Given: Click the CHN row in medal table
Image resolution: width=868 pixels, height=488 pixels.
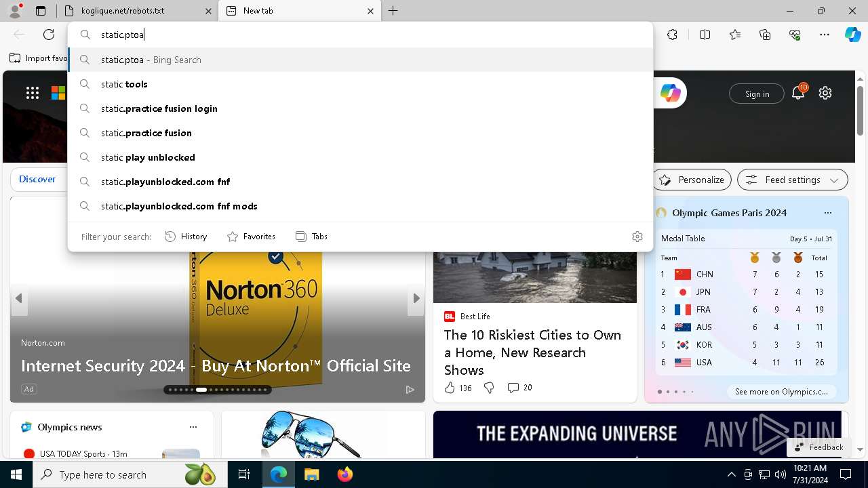Looking at the screenshot, I should pos(746,274).
